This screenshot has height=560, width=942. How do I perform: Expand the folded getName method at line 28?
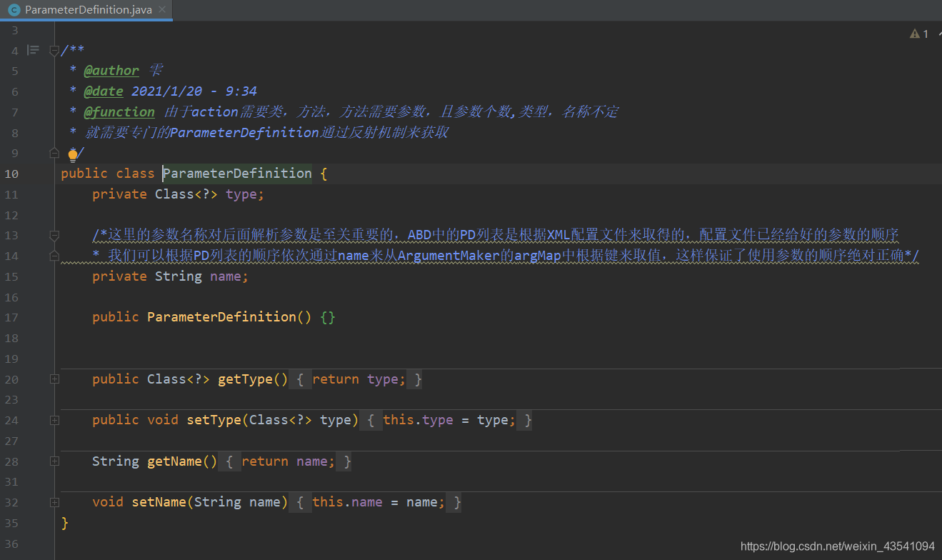[54, 461]
